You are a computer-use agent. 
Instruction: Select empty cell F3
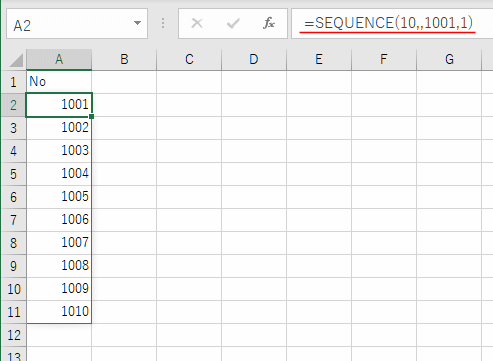pyautogui.click(x=384, y=128)
